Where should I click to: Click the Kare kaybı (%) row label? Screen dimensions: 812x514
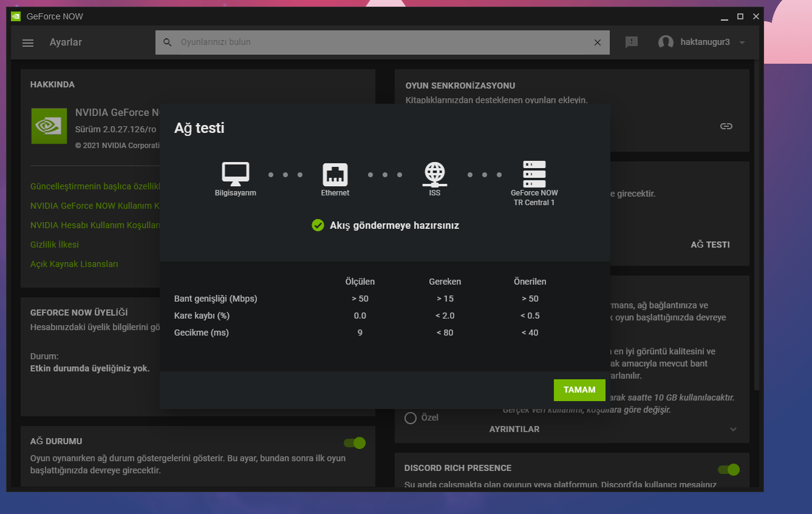pos(202,316)
